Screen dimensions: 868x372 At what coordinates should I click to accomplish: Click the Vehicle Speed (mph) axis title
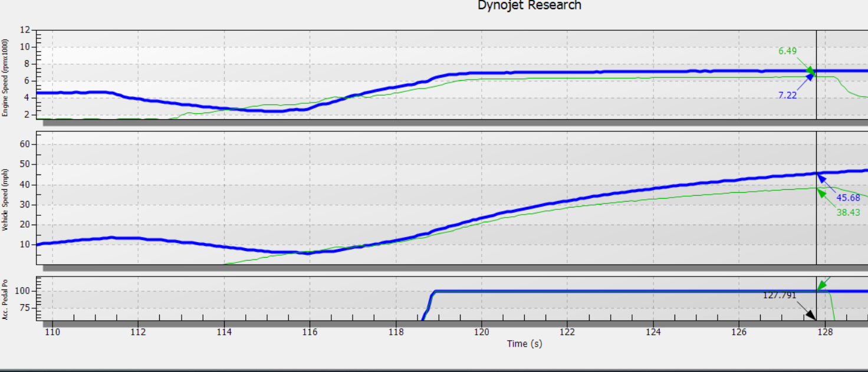pos(5,199)
